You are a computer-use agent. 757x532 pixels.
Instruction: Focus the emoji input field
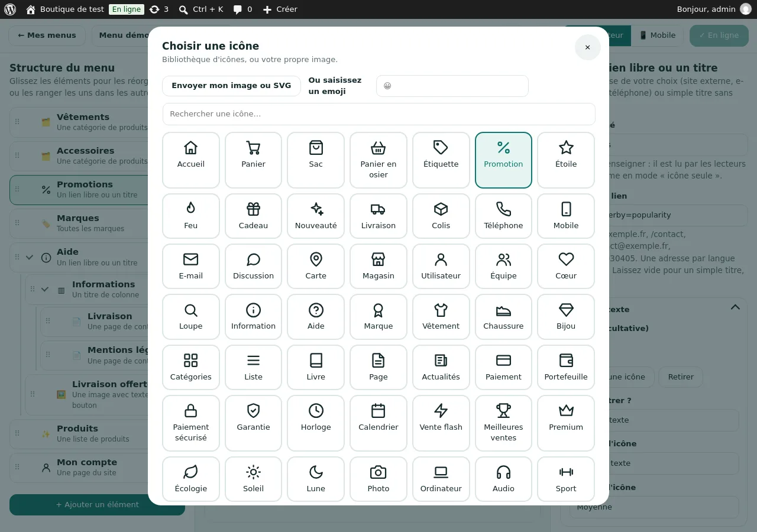tap(452, 86)
